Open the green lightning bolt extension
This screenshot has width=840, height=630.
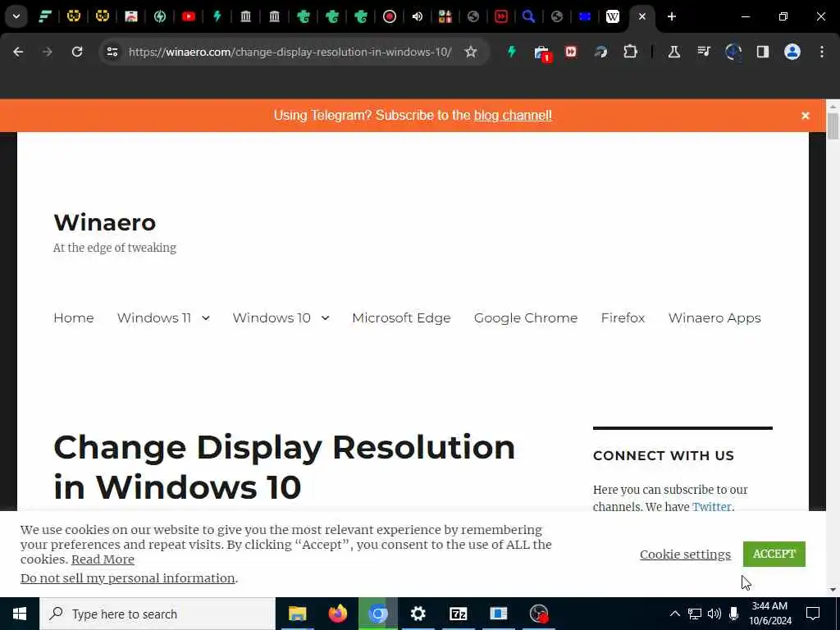pyautogui.click(x=512, y=52)
